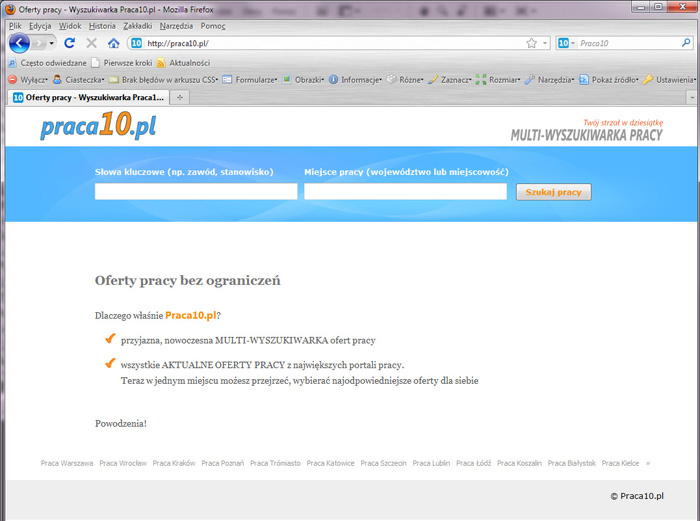Image resolution: width=700 pixels, height=521 pixels.
Task: Open the list all tabs dropdown
Action: click(x=692, y=97)
